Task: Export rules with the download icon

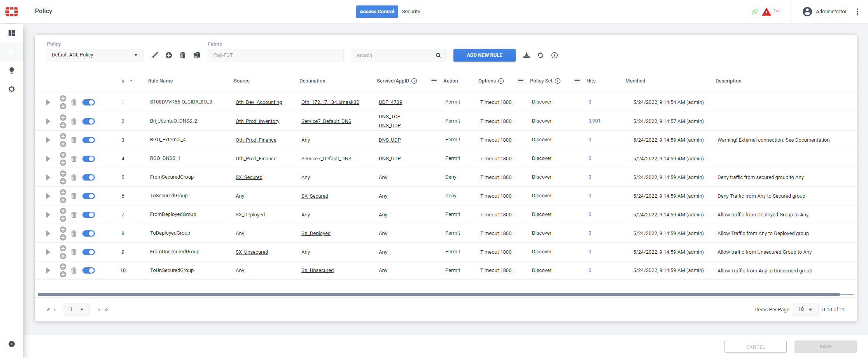Action: 527,55
